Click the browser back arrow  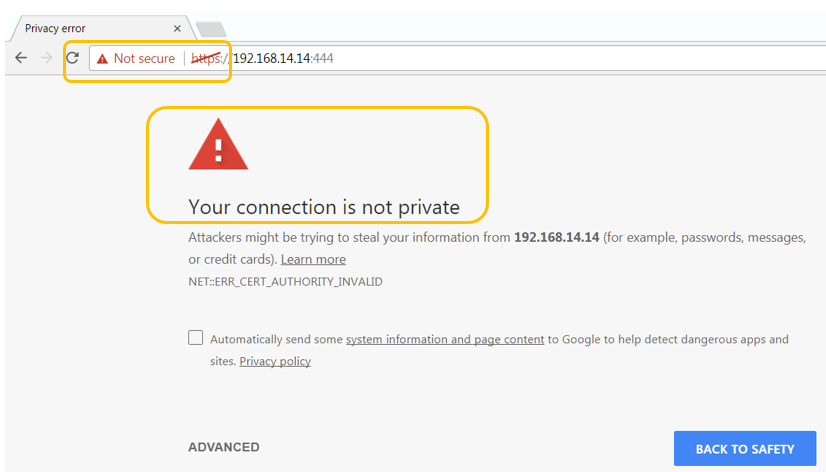click(21, 58)
